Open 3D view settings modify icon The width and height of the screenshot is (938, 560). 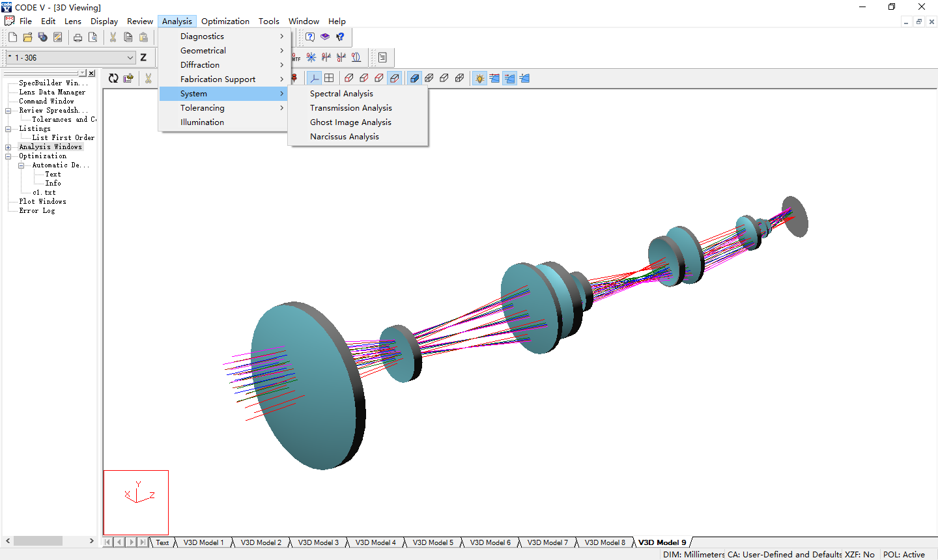[x=128, y=78]
